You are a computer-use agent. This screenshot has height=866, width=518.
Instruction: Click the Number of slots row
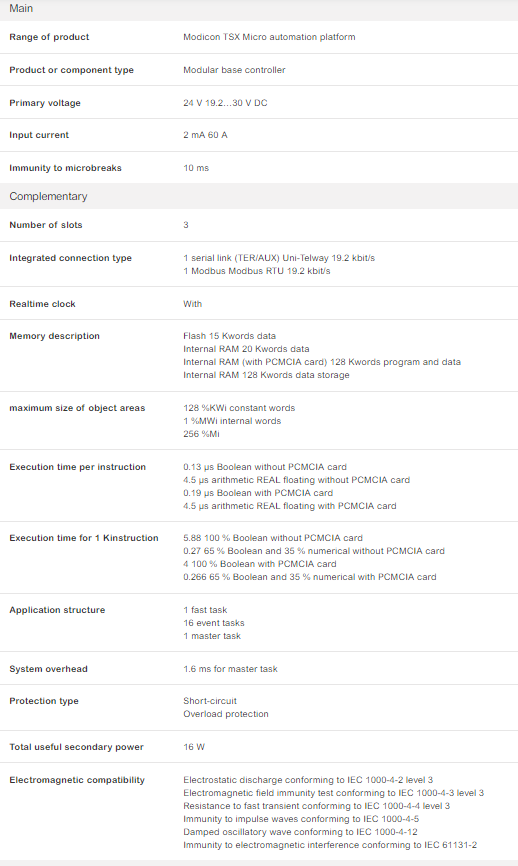point(259,225)
